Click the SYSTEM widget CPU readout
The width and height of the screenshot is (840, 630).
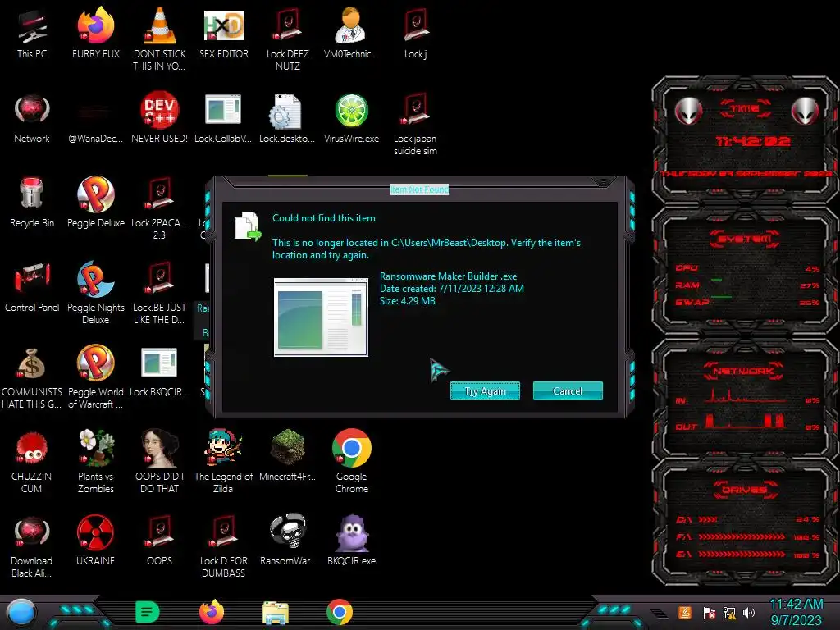pos(747,268)
